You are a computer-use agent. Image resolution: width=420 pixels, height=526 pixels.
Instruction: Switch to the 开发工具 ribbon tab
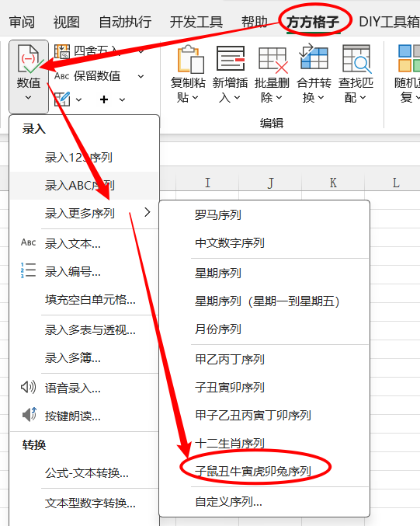click(196, 22)
